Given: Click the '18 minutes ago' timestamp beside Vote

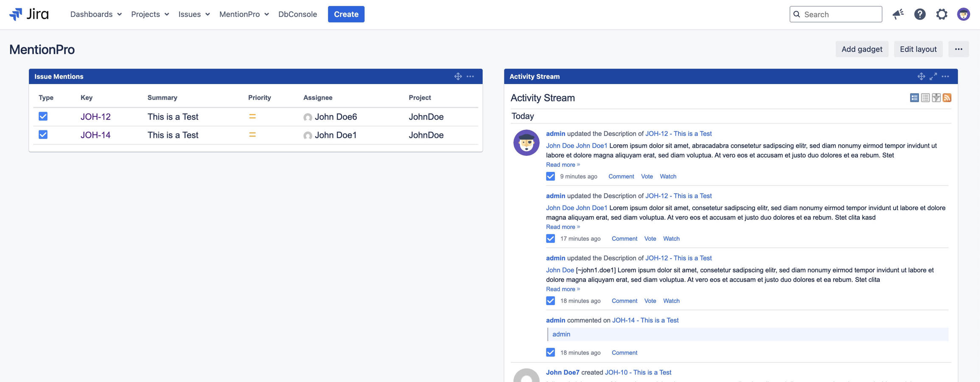Looking at the screenshot, I should (580, 301).
